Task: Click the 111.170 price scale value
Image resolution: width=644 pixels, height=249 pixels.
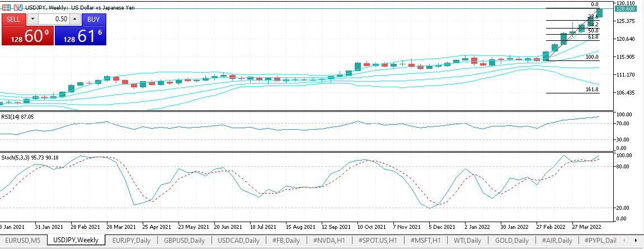Action: (626, 75)
